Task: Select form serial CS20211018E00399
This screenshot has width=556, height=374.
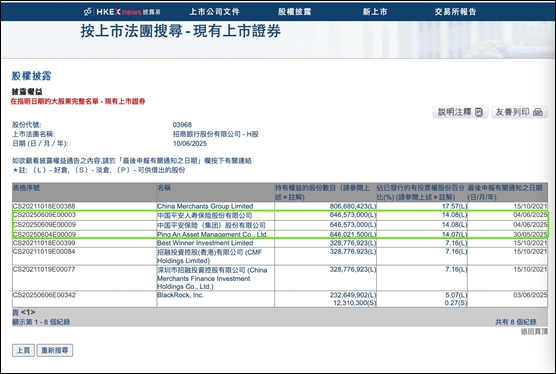Action: [44, 243]
